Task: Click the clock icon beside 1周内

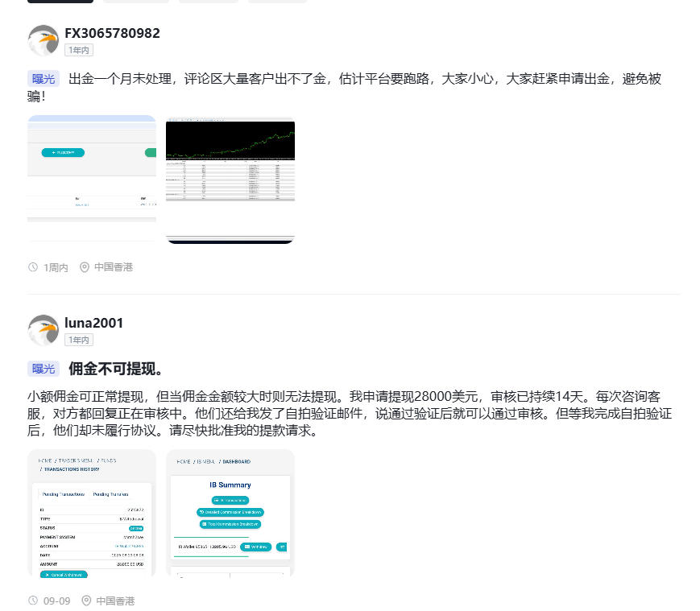Action: click(33, 267)
